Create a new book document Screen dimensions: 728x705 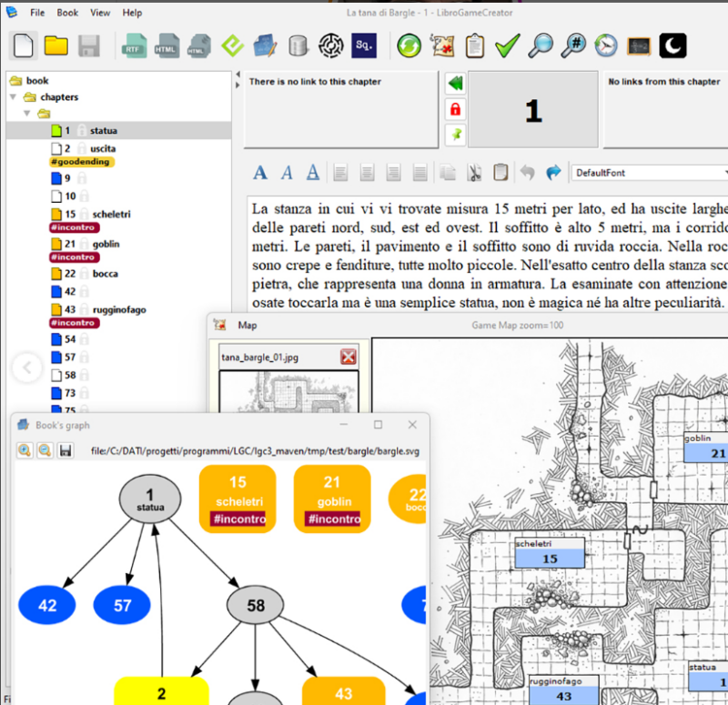(x=23, y=45)
